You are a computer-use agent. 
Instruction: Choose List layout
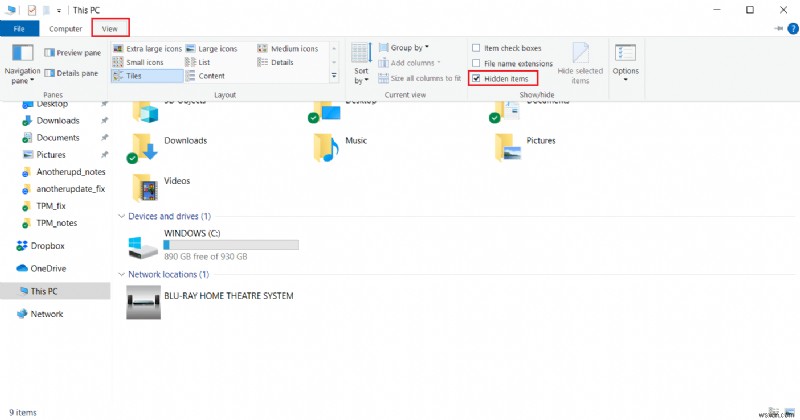click(198, 62)
